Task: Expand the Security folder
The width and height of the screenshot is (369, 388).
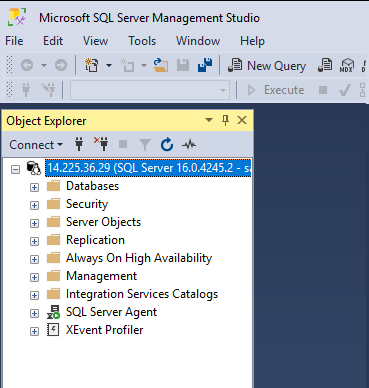Action: point(34,205)
